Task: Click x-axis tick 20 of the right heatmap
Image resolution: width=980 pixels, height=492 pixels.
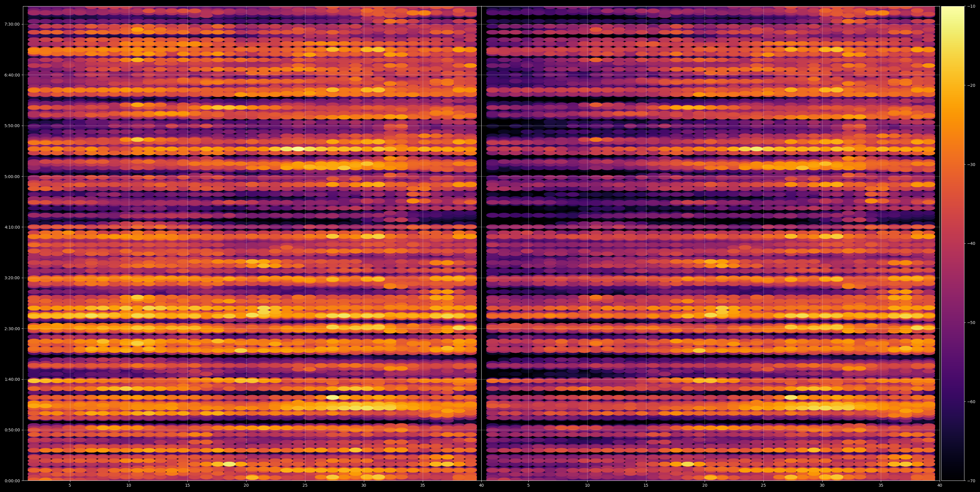Action: (705, 486)
